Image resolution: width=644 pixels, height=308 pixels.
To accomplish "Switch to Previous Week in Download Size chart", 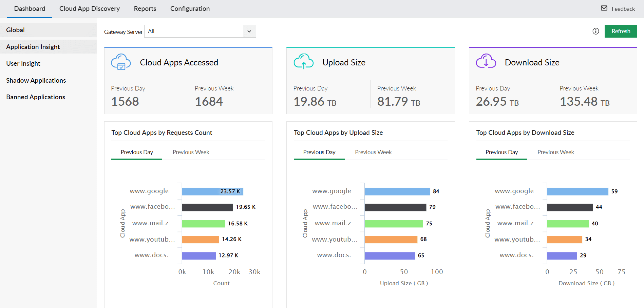I will tap(555, 152).
